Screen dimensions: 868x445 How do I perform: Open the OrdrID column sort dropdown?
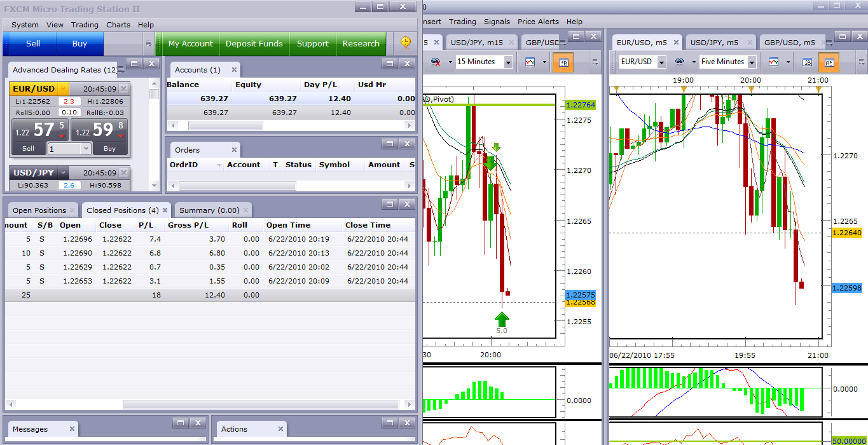(219, 165)
